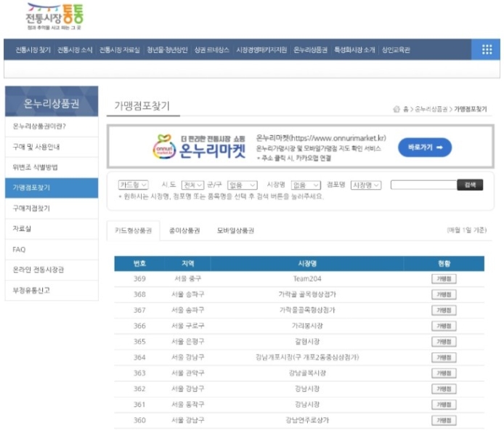Open 상권 르네상스 menu
Screen dimensions: 504x431
click(x=212, y=50)
